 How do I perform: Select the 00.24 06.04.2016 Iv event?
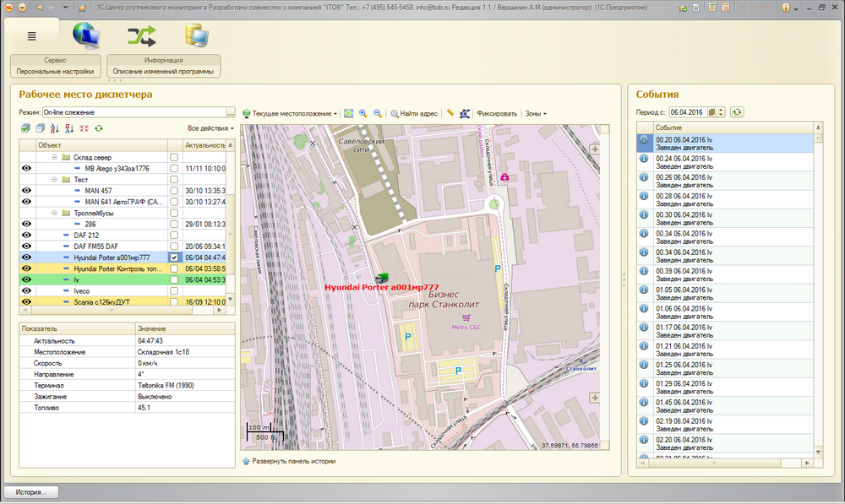(x=725, y=163)
